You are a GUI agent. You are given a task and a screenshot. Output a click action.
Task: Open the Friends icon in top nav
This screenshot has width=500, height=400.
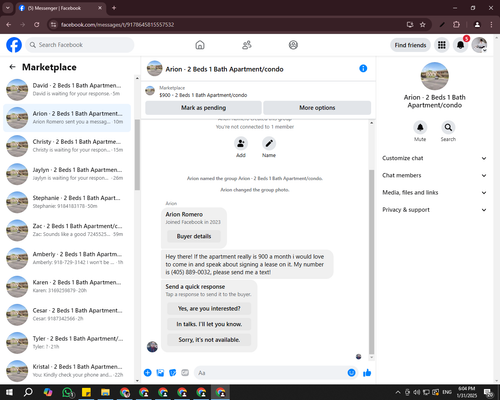(247, 45)
